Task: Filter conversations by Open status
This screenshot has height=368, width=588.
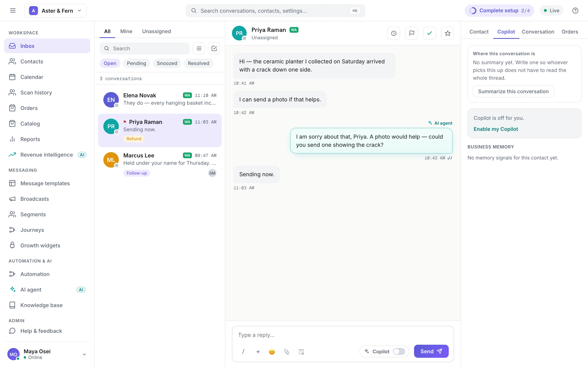Action: point(110,63)
